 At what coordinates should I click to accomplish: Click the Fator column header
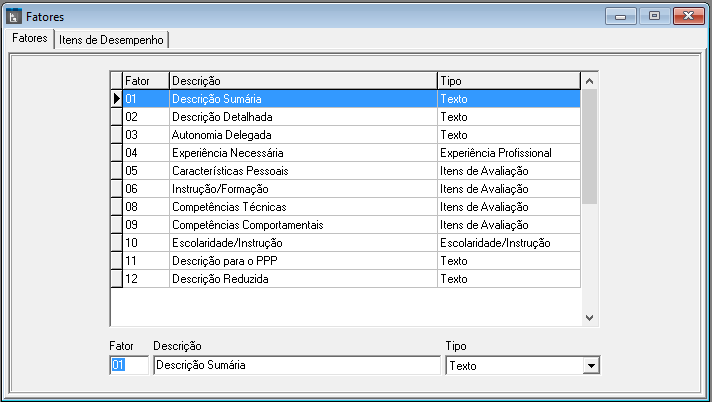click(x=146, y=81)
